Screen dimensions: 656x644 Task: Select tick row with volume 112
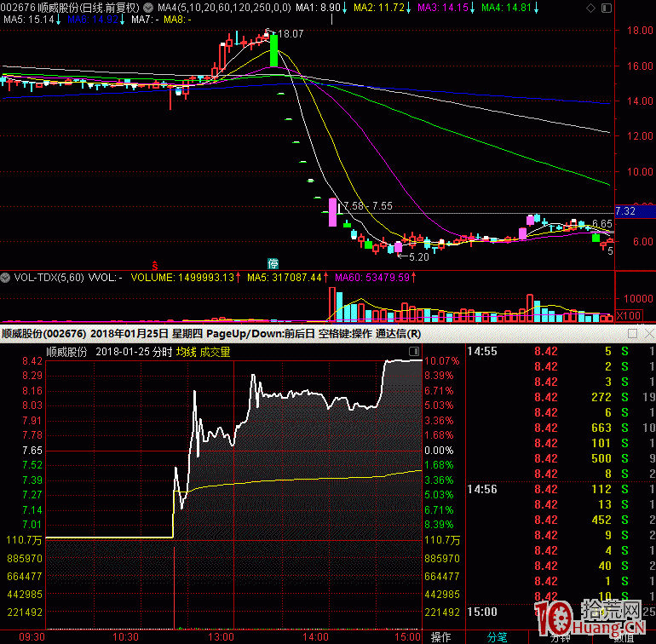click(x=561, y=489)
